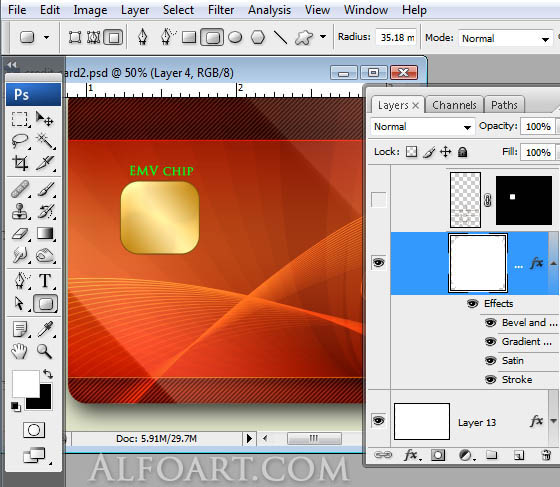Click Add layer style fx button

click(x=411, y=455)
